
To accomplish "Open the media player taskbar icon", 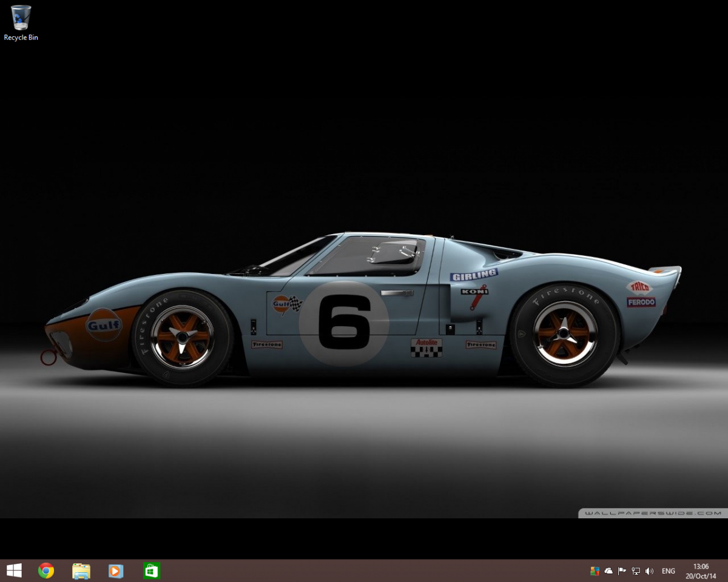I will click(116, 570).
